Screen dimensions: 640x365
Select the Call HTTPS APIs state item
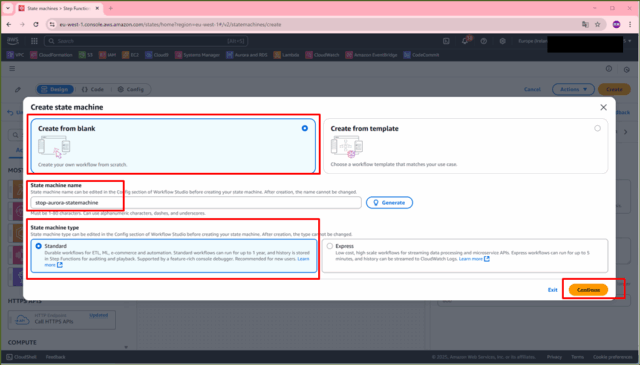click(62, 319)
